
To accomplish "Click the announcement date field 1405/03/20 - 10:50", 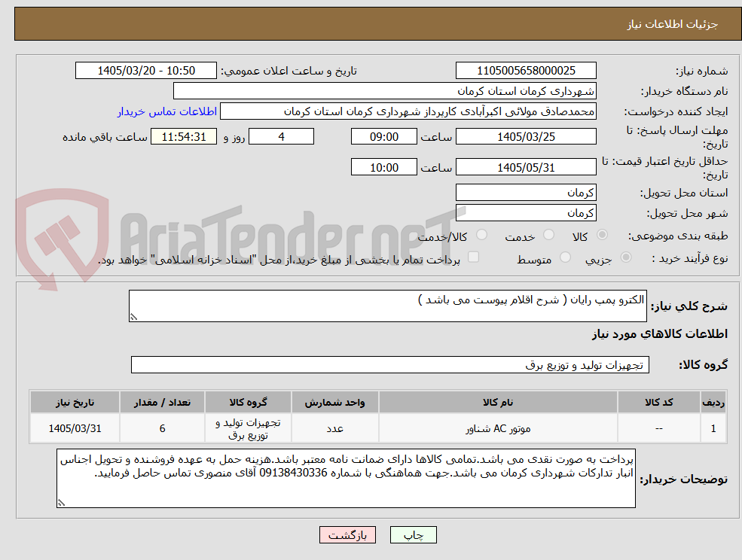I will pos(145,71).
